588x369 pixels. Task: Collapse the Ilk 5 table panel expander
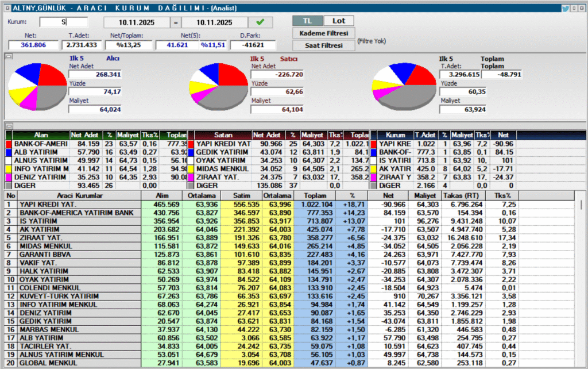click(9, 126)
